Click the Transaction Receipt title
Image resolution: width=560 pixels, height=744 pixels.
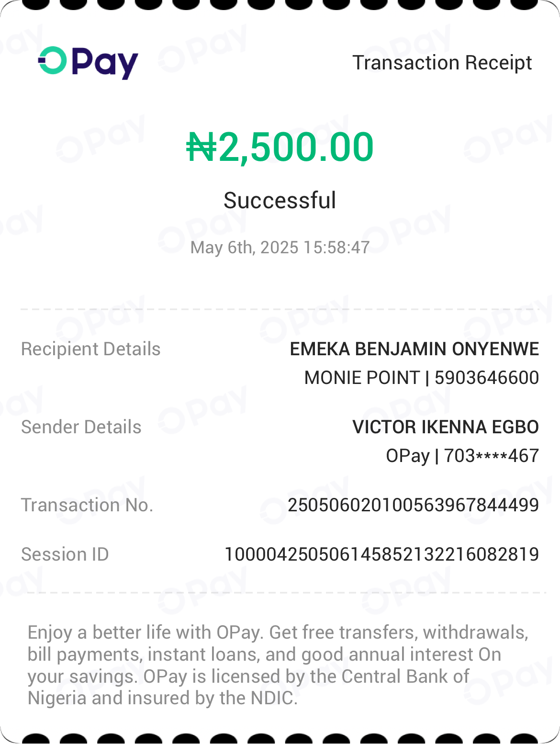coord(442,63)
